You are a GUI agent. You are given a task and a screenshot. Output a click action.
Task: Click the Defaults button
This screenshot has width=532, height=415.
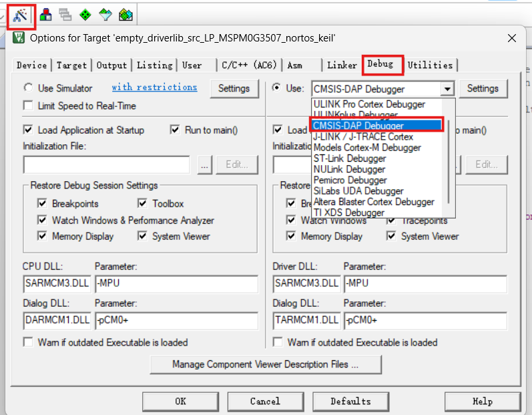[350, 402]
